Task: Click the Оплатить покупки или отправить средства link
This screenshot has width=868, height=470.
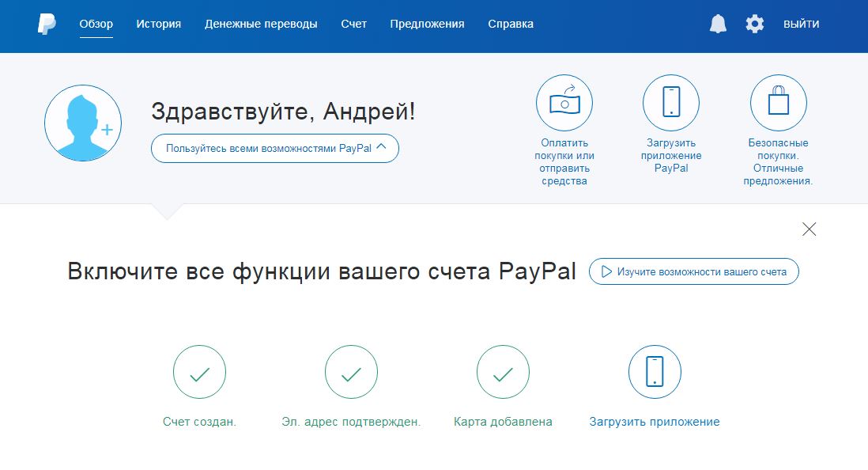Action: click(564, 162)
